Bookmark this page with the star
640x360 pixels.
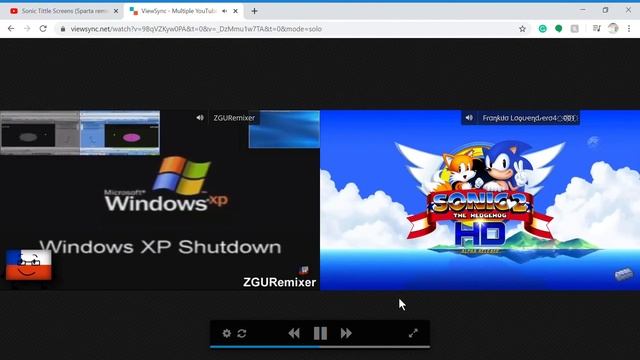pyautogui.click(x=522, y=29)
